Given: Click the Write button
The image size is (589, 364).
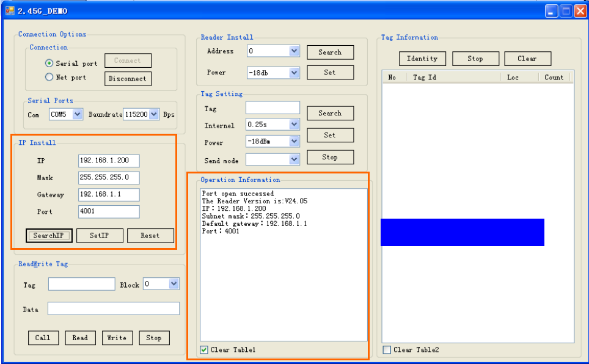Looking at the screenshot, I should 117,338.
